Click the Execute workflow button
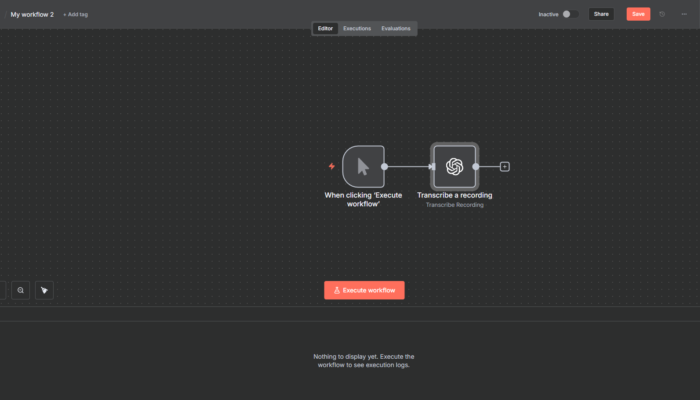 point(364,290)
